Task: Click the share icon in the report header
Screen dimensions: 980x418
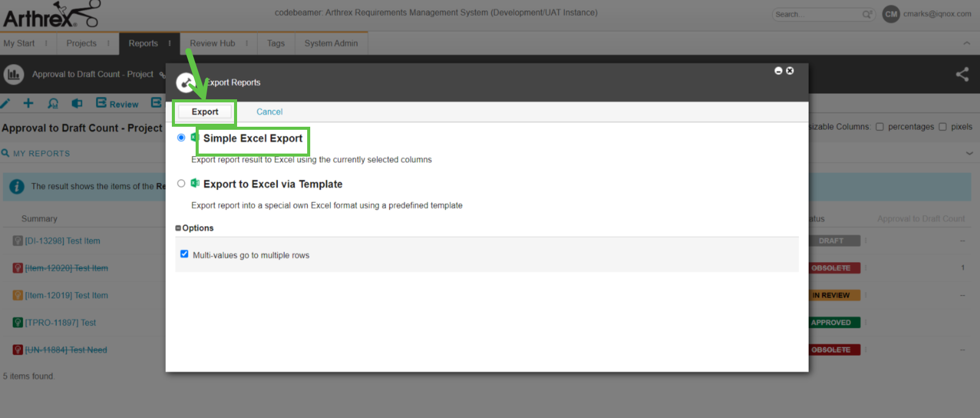Action: [x=962, y=74]
